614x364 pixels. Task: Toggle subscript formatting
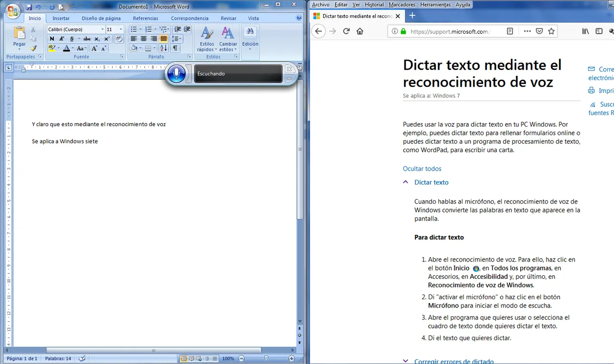(97, 39)
